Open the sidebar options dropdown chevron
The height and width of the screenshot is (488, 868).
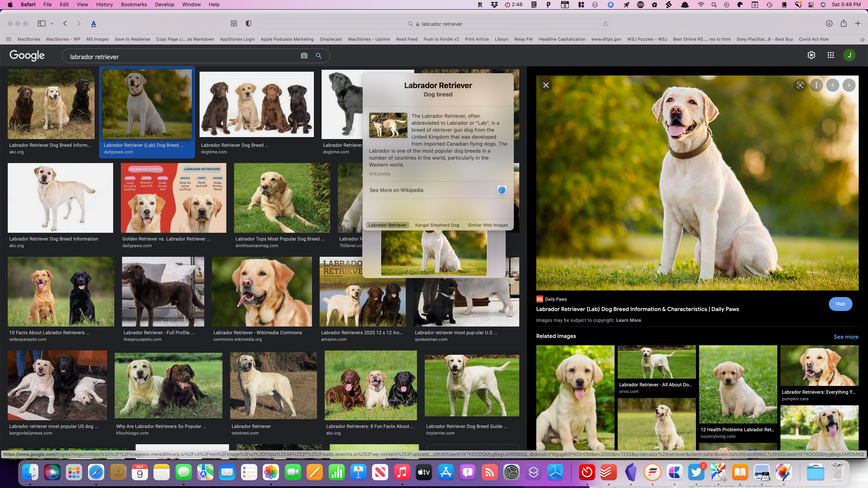pos(52,24)
